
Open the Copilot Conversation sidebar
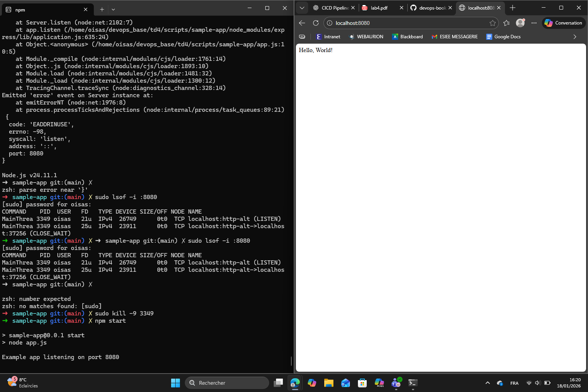[563, 23]
